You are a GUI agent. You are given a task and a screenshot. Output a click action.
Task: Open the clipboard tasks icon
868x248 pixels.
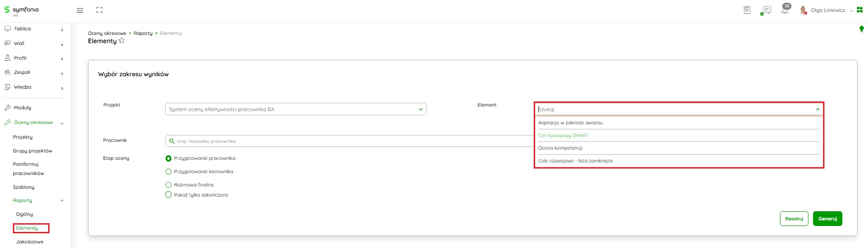tap(747, 10)
